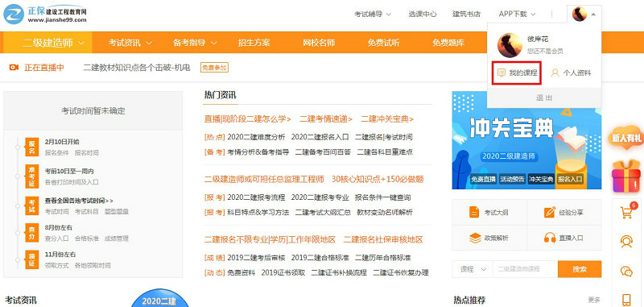Open the 免费题库 nav tab
The height and width of the screenshot is (307, 644).
(448, 43)
